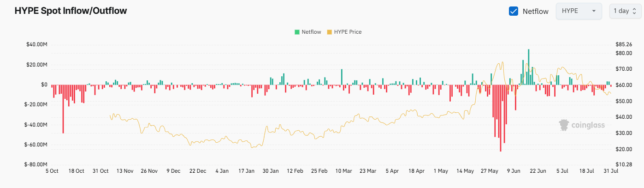Click the 23 Mar date label
644x188 pixels.
[368, 171]
